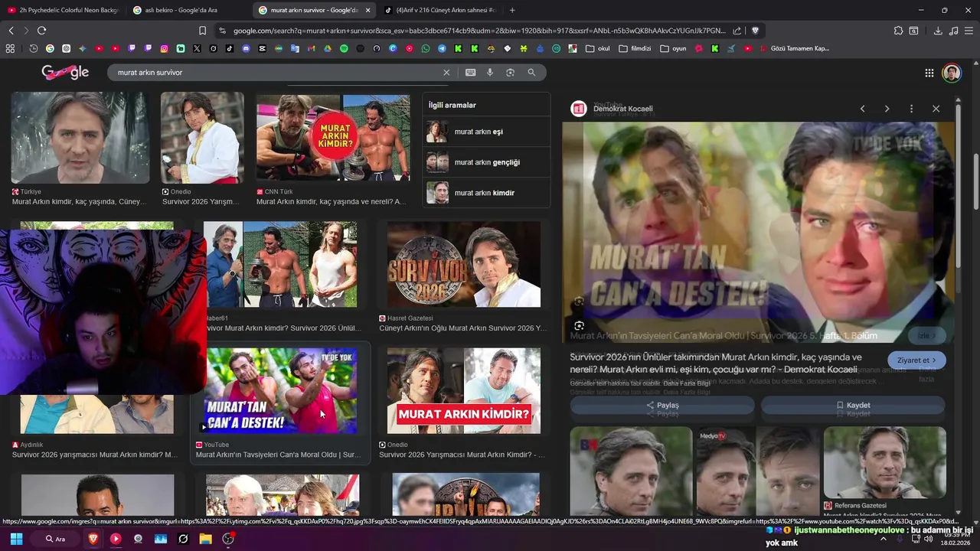This screenshot has height=551, width=980.
Task: Reload the page with the refresh icon
Action: coord(41,31)
